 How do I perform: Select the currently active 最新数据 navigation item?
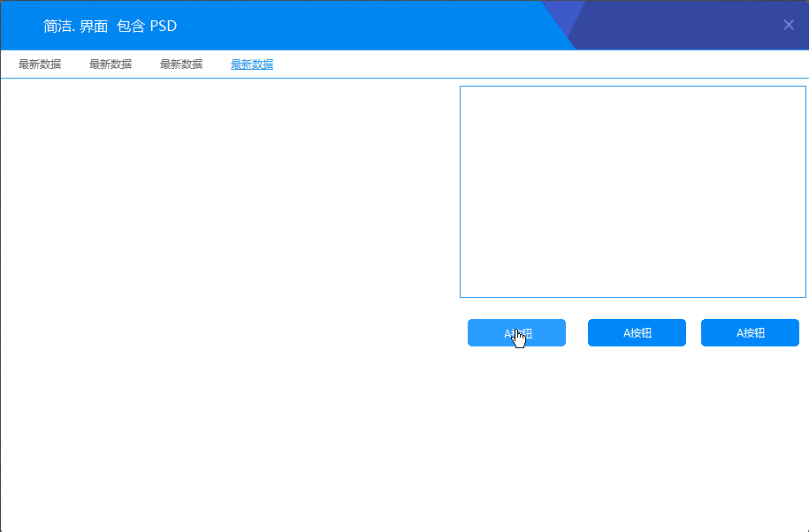click(x=251, y=64)
